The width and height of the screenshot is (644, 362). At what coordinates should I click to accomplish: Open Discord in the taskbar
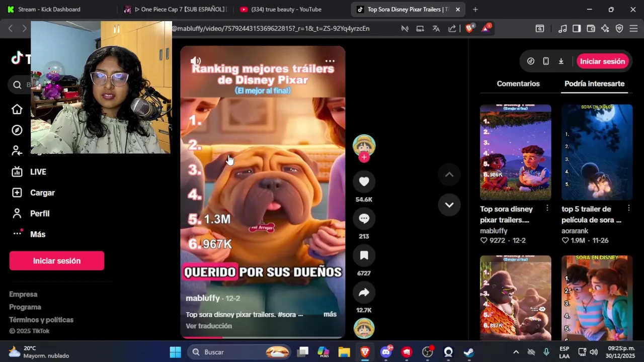point(386,352)
